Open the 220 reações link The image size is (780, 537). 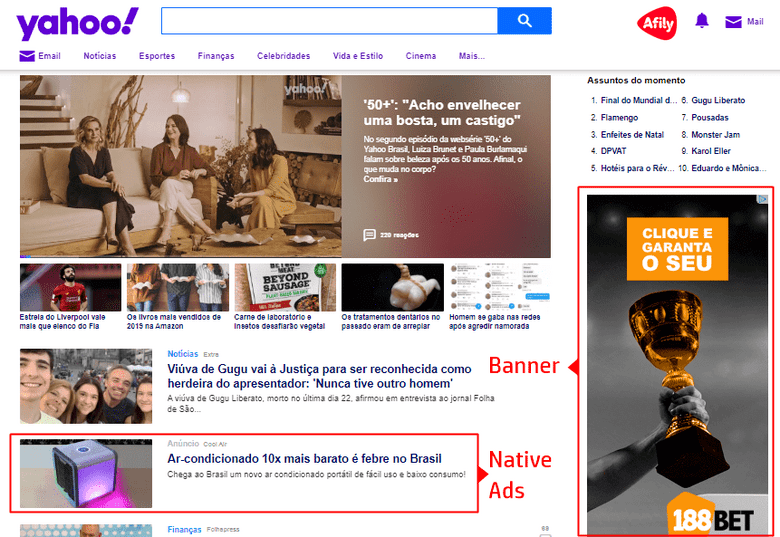point(399,235)
